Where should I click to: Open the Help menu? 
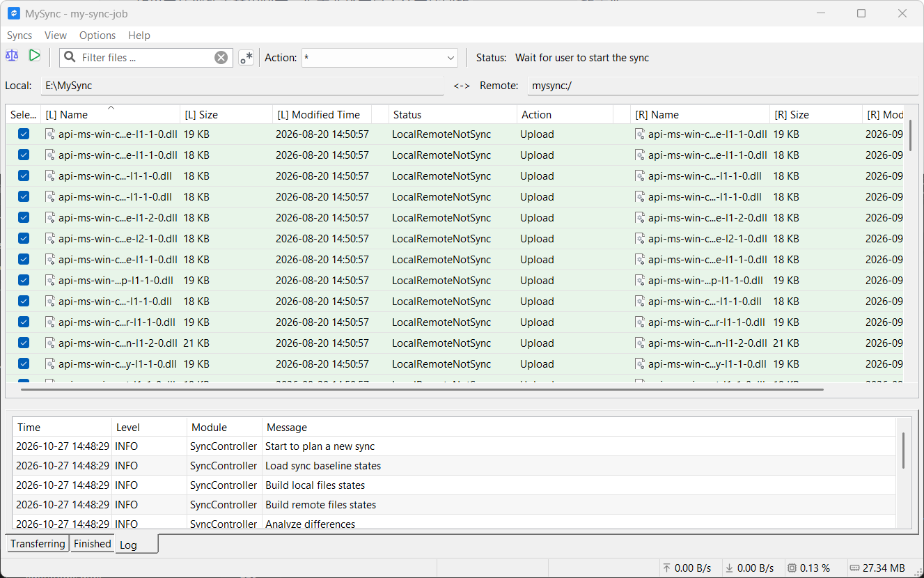139,36
